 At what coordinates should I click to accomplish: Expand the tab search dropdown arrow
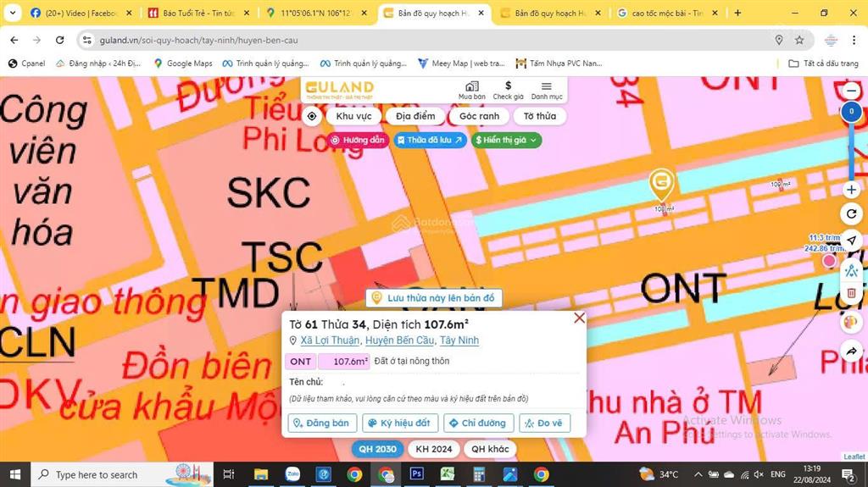point(13,13)
